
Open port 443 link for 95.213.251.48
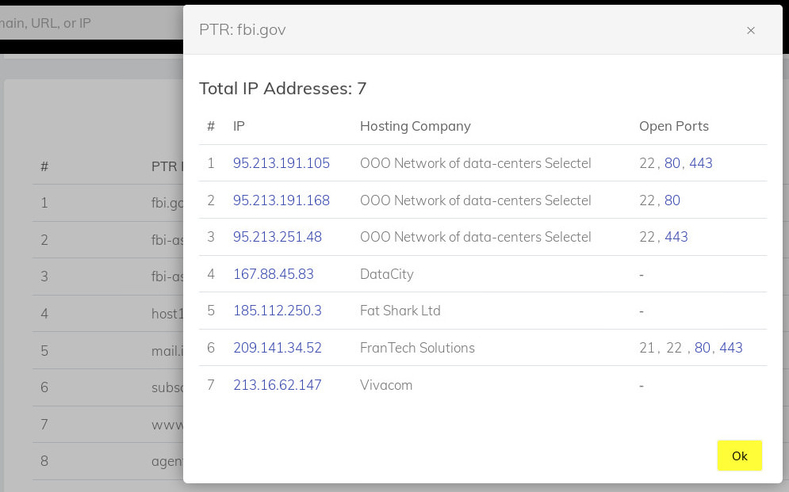point(676,237)
